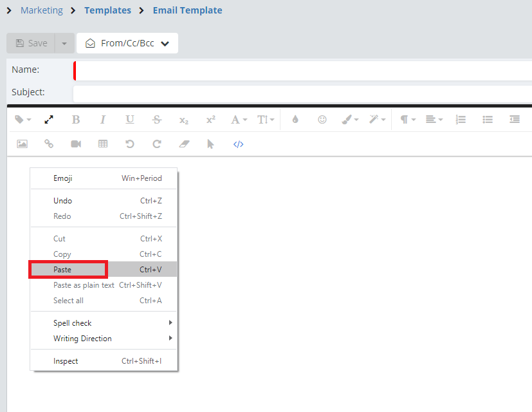This screenshot has width=532, height=412.
Task: Click the insert table icon
Action: pyautogui.click(x=103, y=144)
